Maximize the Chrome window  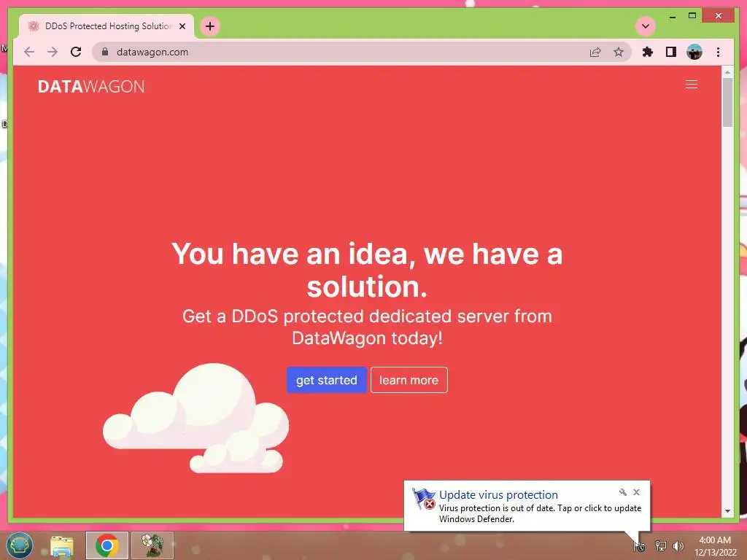[x=692, y=16]
